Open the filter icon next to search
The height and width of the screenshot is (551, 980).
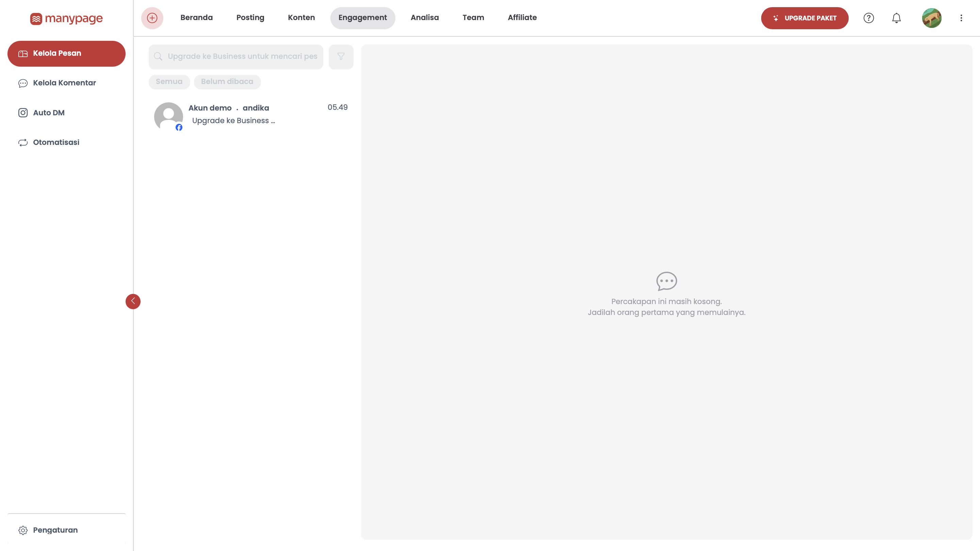coord(341,57)
